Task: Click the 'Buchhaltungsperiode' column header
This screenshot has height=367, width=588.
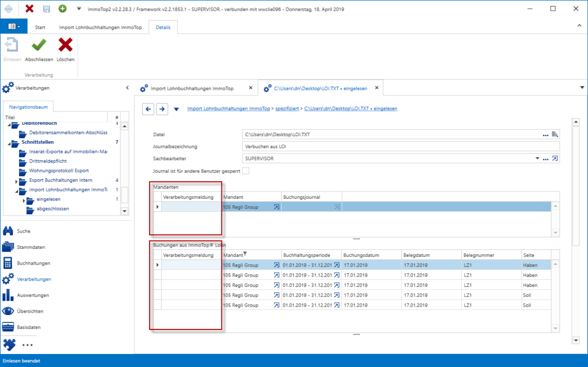Action: click(x=312, y=255)
